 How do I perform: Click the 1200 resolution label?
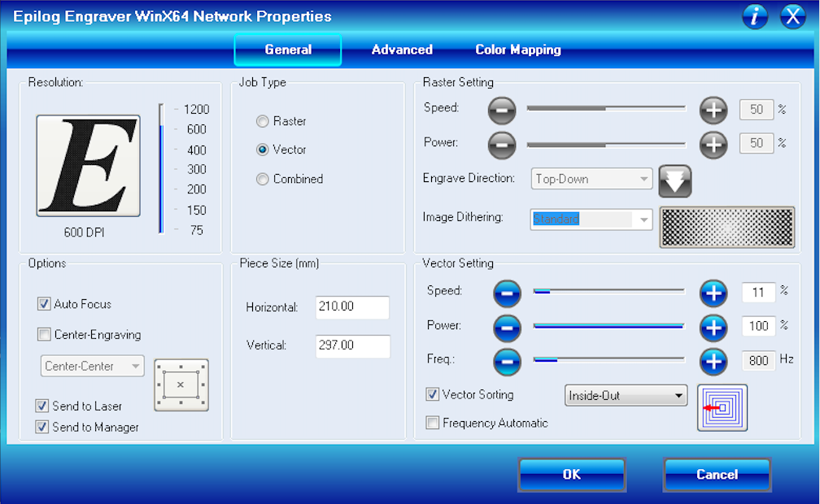(x=196, y=109)
